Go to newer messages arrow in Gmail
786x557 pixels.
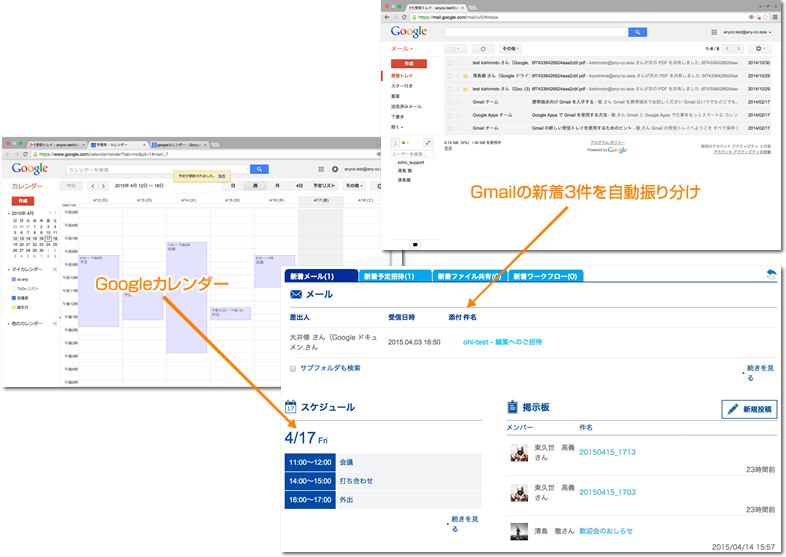point(728,49)
